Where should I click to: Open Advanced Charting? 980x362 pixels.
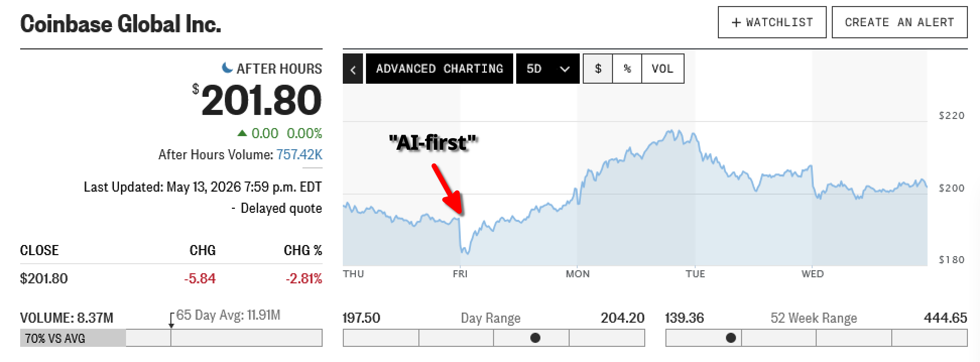click(x=440, y=69)
